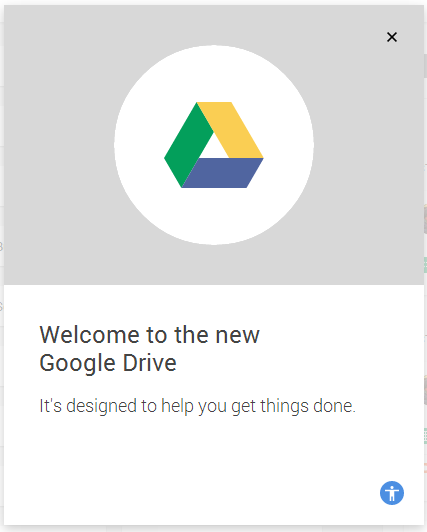Close the welcome dialog with the X
Screen dimensions: 427x532
pyautogui.click(x=392, y=37)
